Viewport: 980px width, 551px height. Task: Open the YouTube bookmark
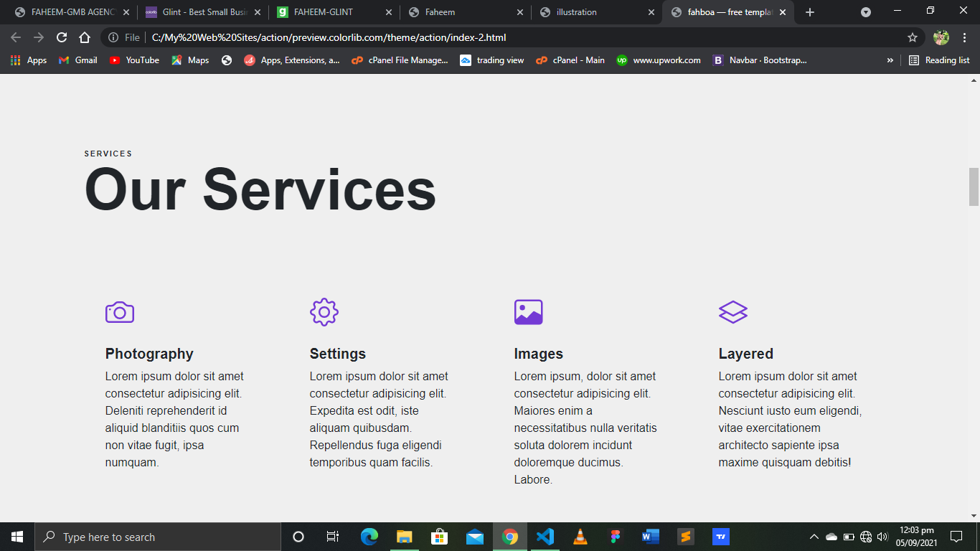tap(134, 60)
